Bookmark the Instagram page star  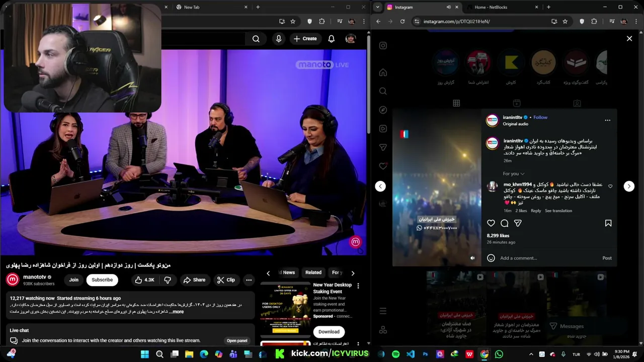click(565, 21)
